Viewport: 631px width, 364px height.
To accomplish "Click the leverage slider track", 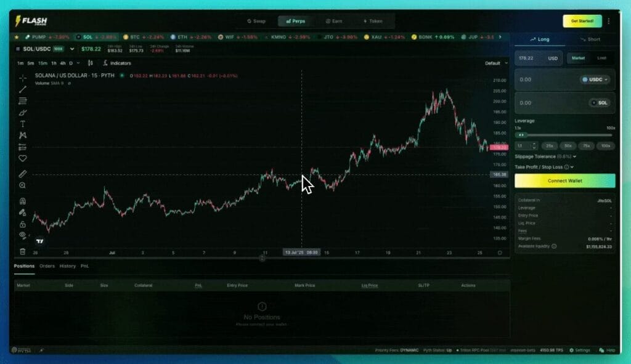I will pos(567,134).
